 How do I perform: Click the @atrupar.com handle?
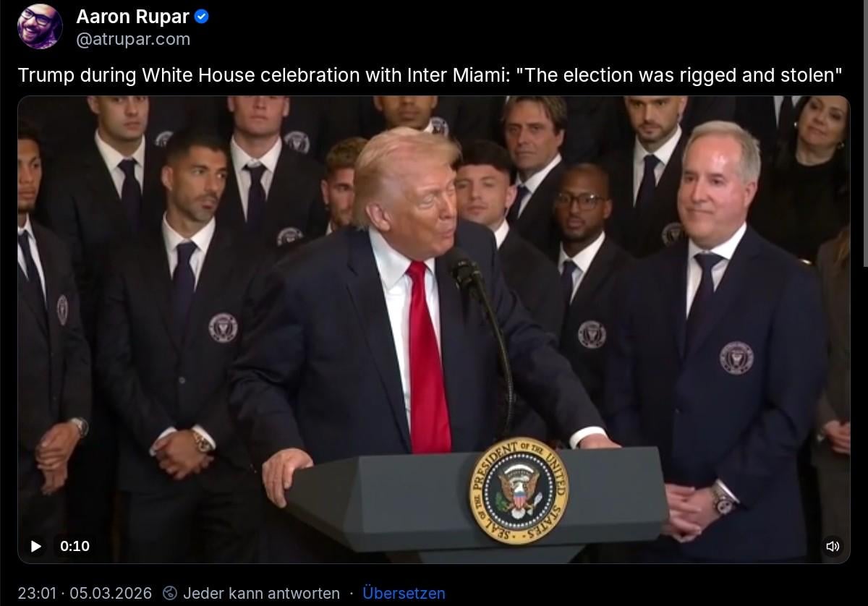click(x=133, y=40)
